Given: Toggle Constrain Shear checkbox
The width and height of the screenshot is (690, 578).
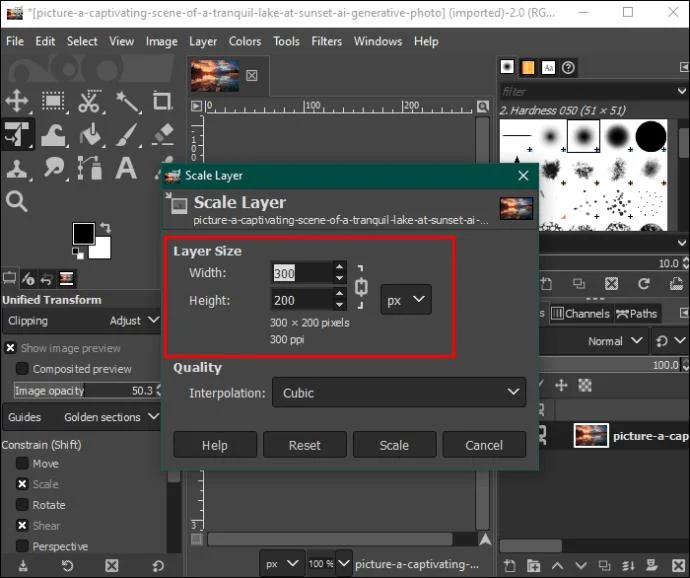Looking at the screenshot, I should pyautogui.click(x=22, y=525).
